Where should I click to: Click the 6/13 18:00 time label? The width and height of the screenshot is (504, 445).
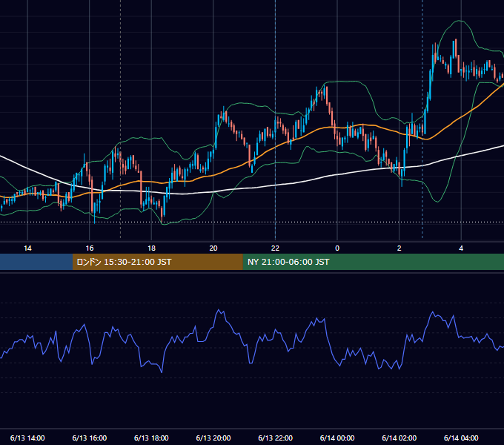[151, 438]
